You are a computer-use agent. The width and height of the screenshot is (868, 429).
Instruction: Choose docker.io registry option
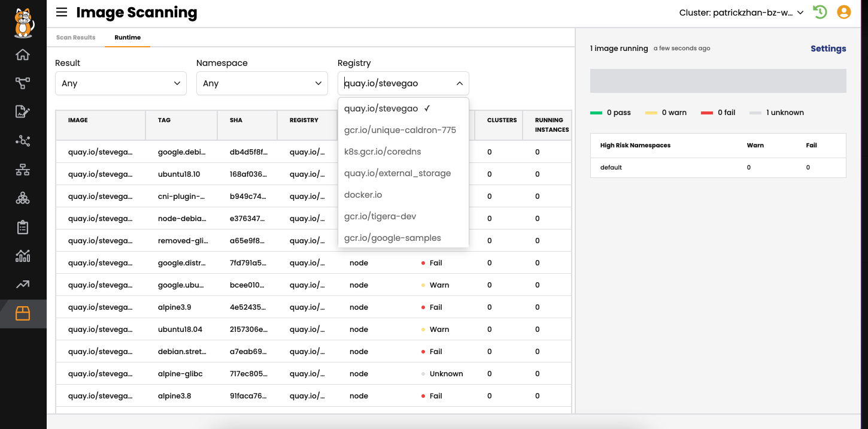click(403, 195)
